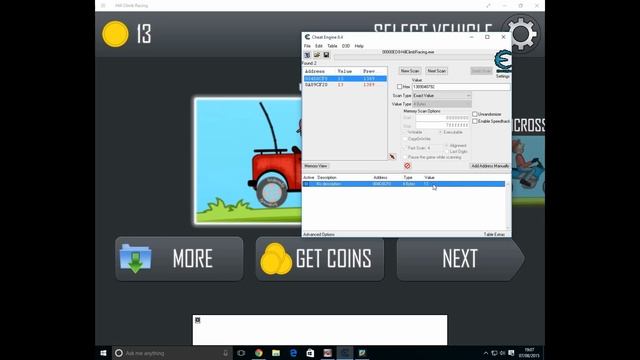640x360 pixels.
Task: Click the GET COINS button
Action: (x=320, y=259)
